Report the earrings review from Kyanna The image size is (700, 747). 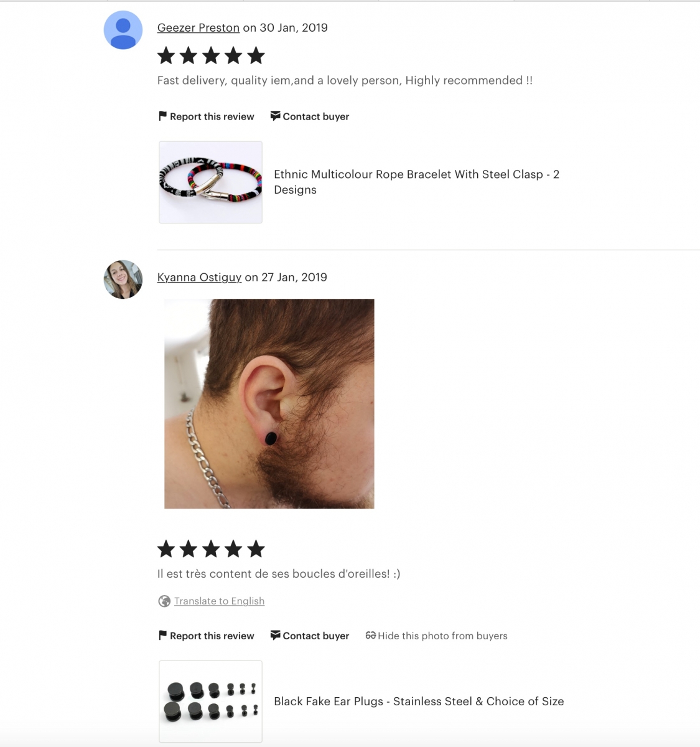coord(207,636)
